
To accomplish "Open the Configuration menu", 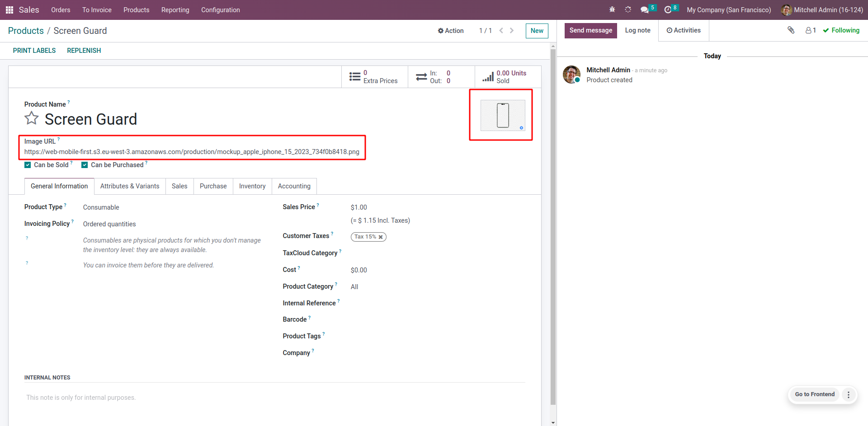I will coord(220,10).
